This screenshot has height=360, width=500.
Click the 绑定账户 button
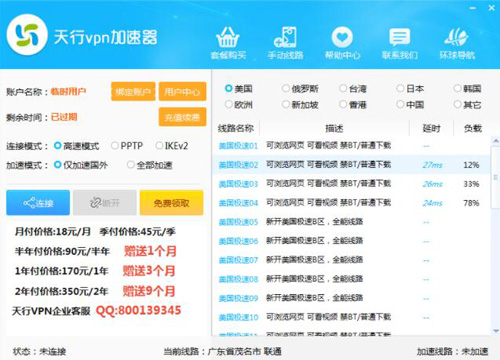[133, 91]
